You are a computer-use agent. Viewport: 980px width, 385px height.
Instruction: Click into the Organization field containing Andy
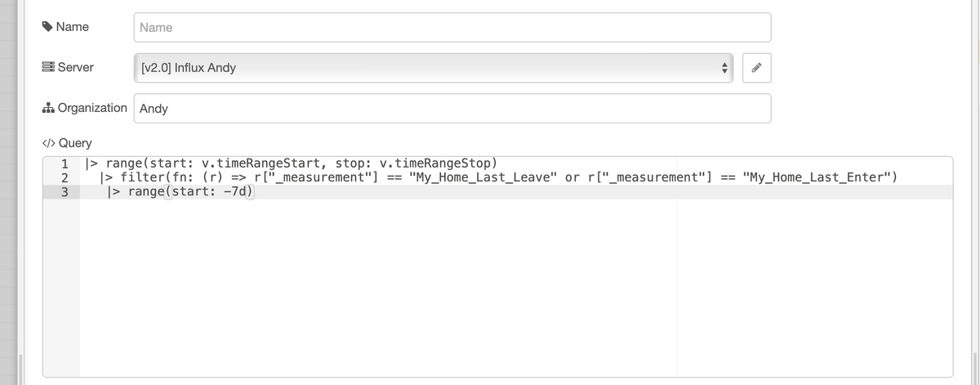click(452, 108)
